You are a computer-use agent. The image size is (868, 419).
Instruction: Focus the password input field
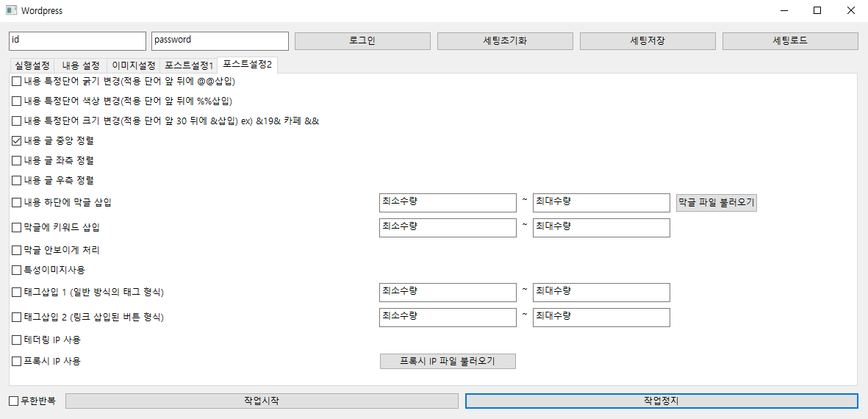coord(220,41)
